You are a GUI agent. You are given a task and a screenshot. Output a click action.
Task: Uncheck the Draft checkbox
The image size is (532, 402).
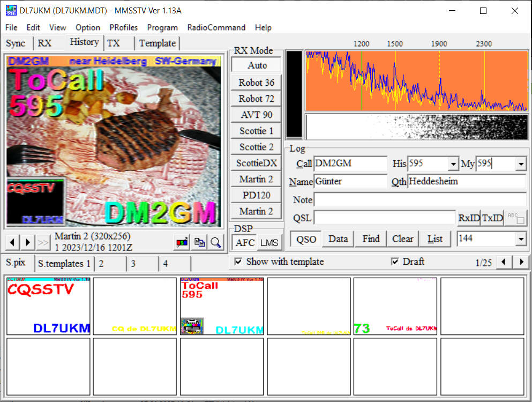(395, 262)
